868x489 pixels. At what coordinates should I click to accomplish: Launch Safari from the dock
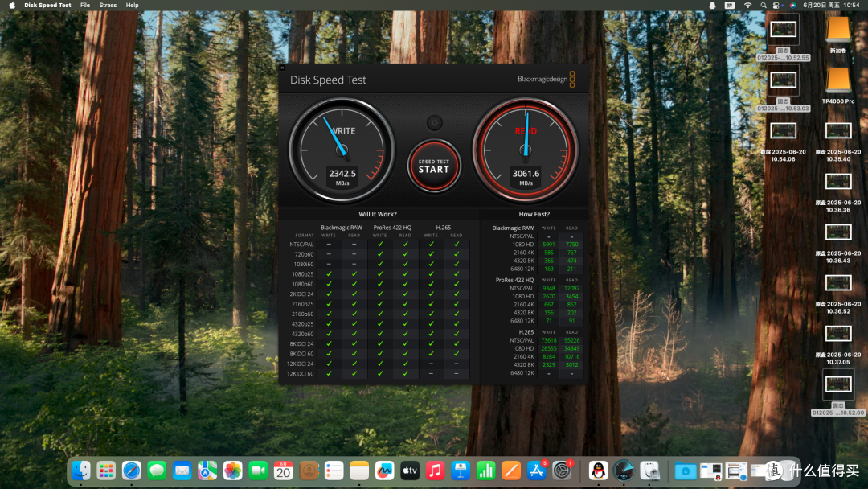pyautogui.click(x=131, y=471)
